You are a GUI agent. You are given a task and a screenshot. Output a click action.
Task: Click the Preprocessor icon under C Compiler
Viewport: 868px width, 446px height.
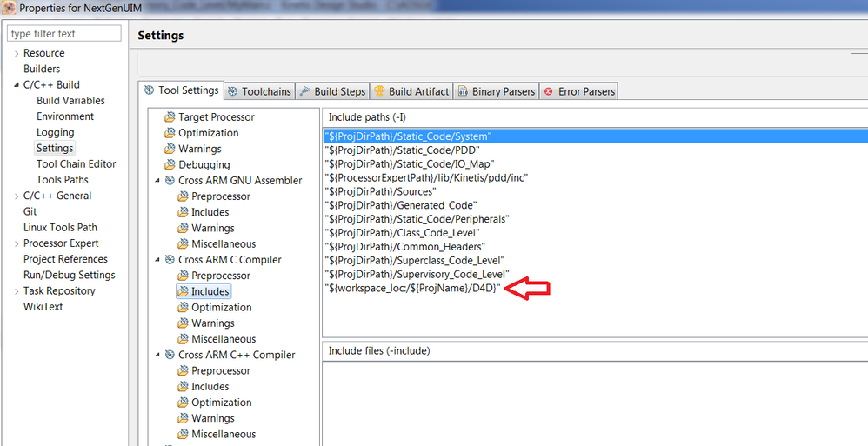tap(184, 276)
